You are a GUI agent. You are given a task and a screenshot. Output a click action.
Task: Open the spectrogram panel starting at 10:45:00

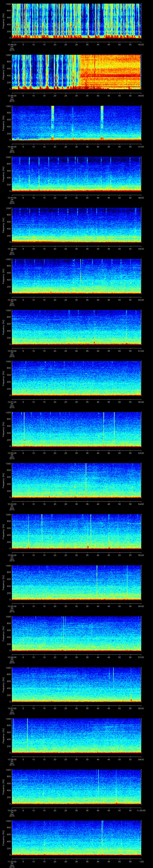(77, 72)
